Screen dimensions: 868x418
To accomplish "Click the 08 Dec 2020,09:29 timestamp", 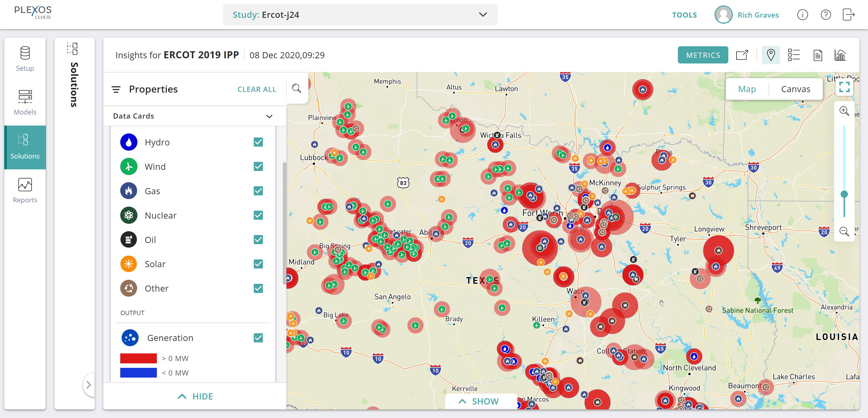I will [287, 55].
